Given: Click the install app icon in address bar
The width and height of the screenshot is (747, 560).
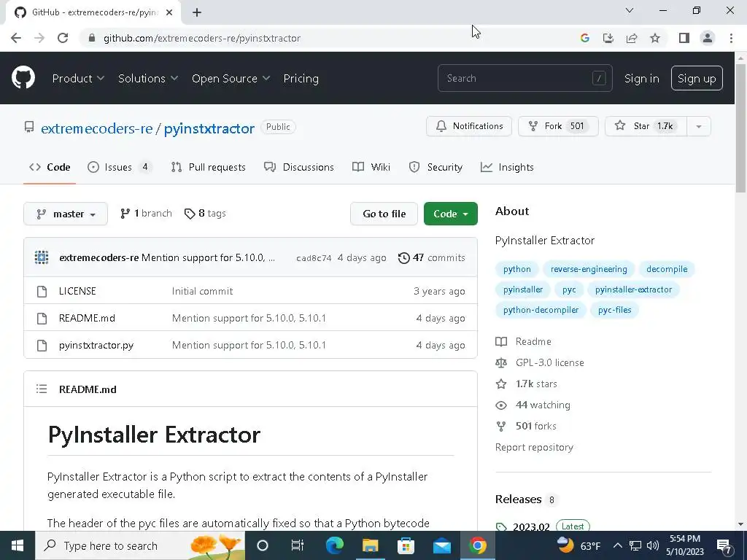Looking at the screenshot, I should [608, 38].
